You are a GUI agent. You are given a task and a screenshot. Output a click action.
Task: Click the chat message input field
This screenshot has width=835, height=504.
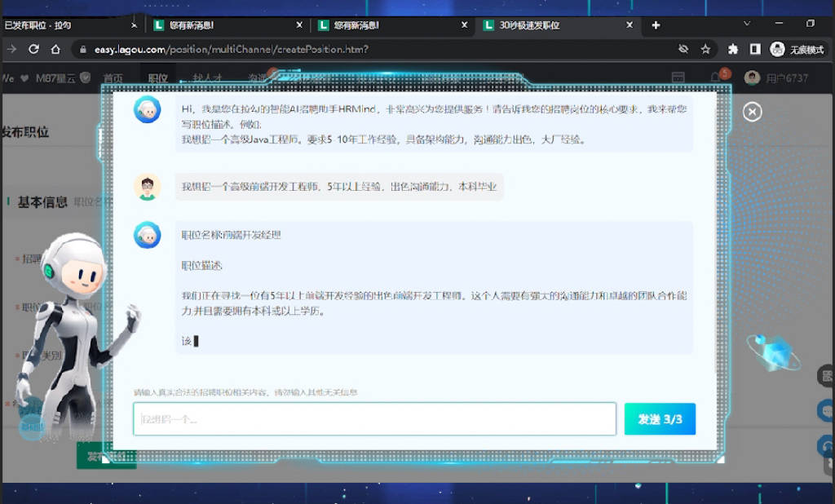pyautogui.click(x=374, y=418)
